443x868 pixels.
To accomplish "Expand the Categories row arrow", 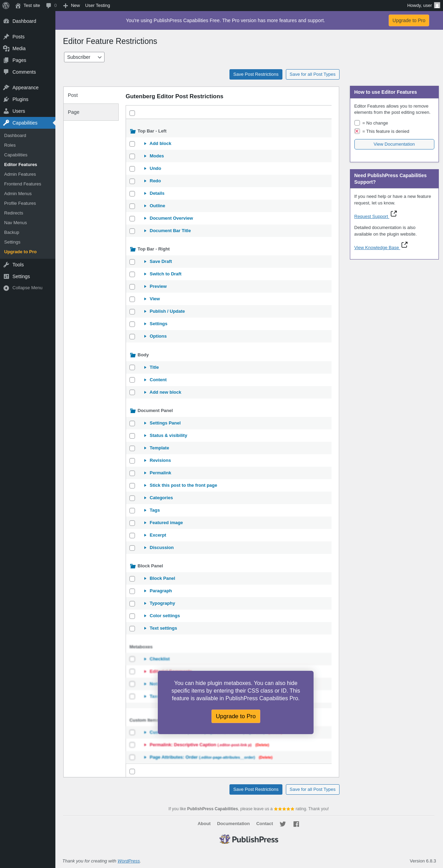I will [145, 498].
